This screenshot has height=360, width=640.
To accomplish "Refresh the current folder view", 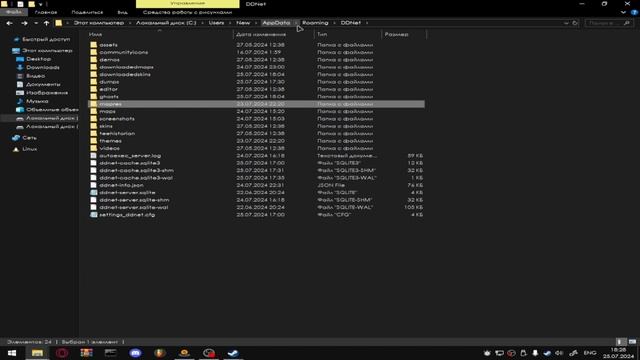I will pyautogui.click(x=575, y=23).
